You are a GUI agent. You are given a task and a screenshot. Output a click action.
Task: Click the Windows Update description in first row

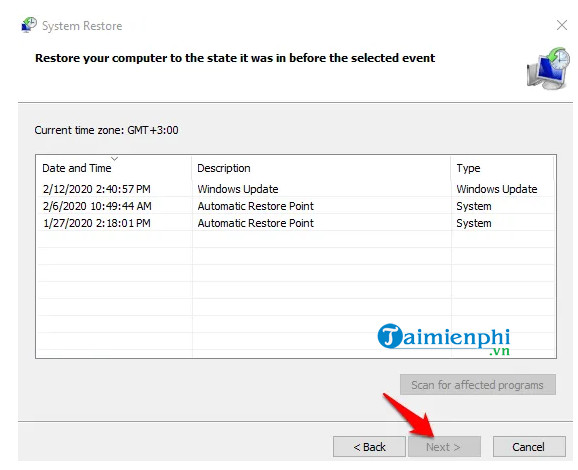[238, 189]
